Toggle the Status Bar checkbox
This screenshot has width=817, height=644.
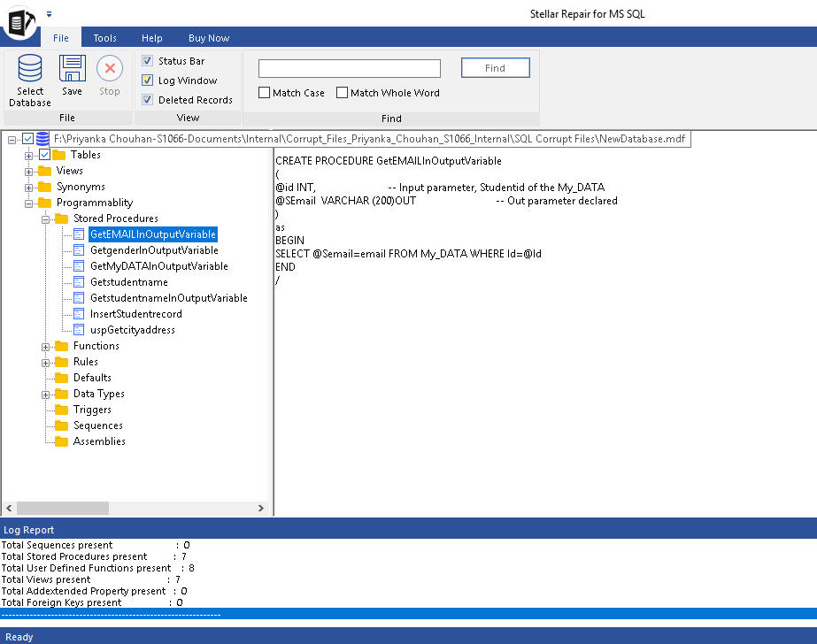(148, 61)
